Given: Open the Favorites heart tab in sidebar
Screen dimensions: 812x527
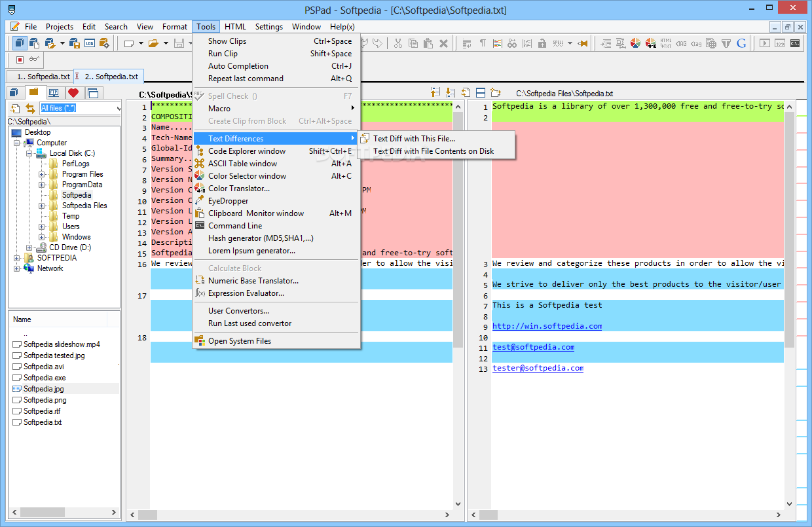Looking at the screenshot, I should pyautogui.click(x=73, y=92).
